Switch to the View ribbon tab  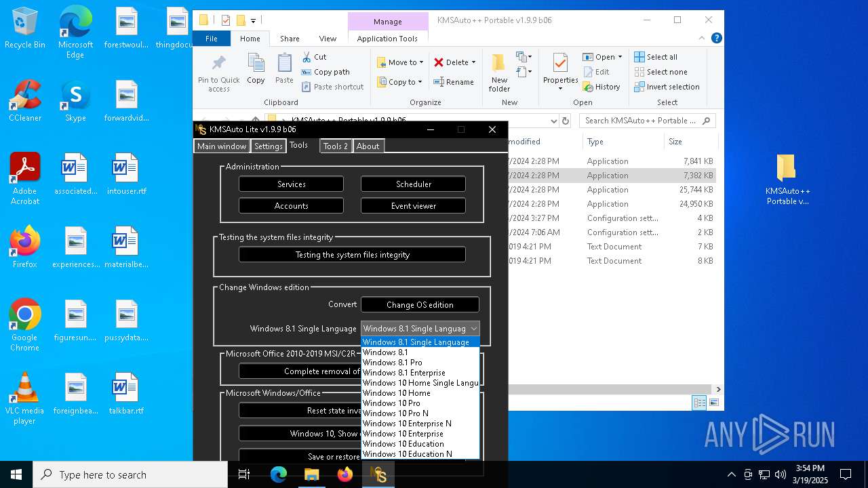click(x=328, y=39)
